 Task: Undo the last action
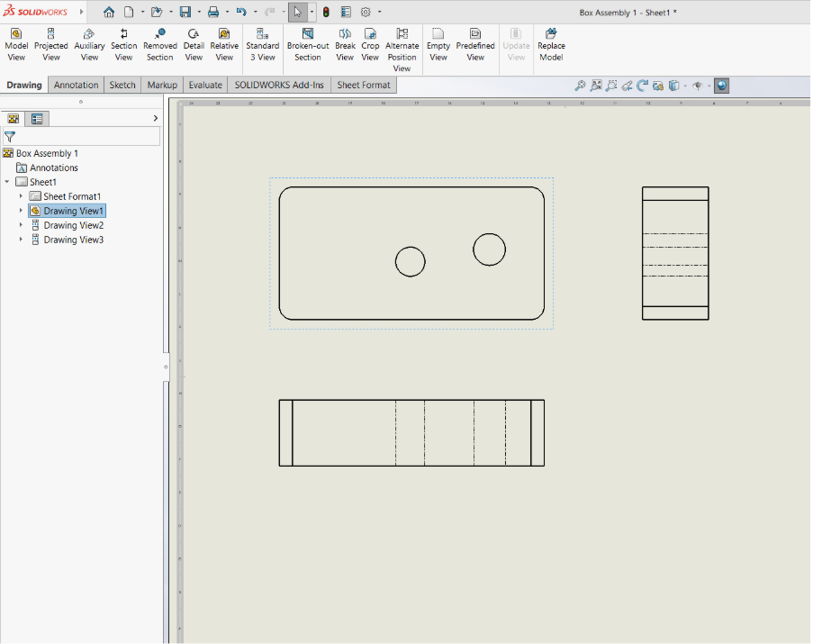point(241,12)
